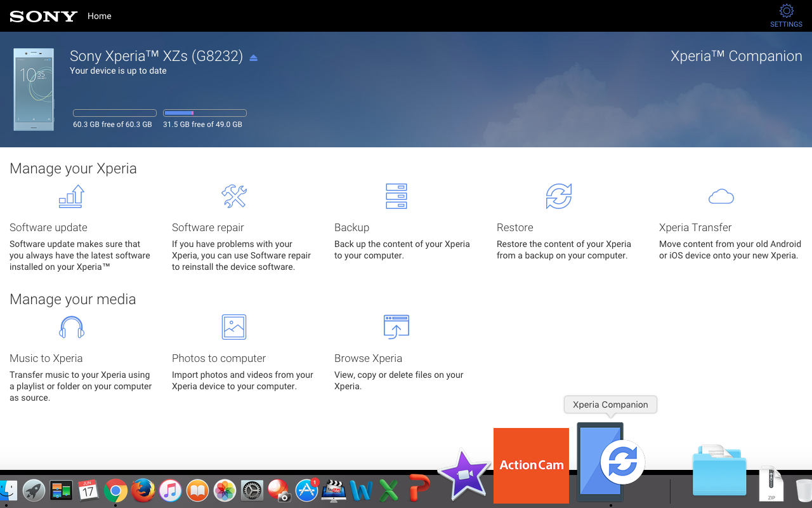Click the Restore arrows icon

tap(559, 196)
